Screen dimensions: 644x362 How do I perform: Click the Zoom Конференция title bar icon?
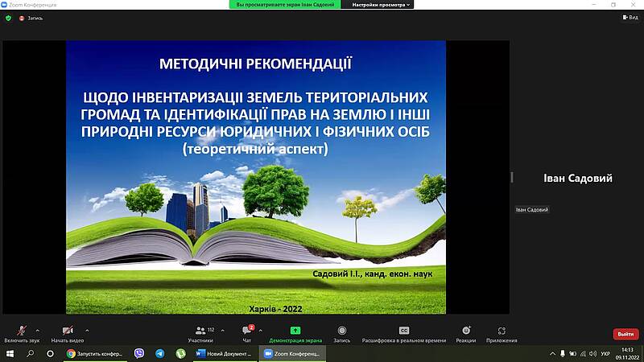pos(4,5)
